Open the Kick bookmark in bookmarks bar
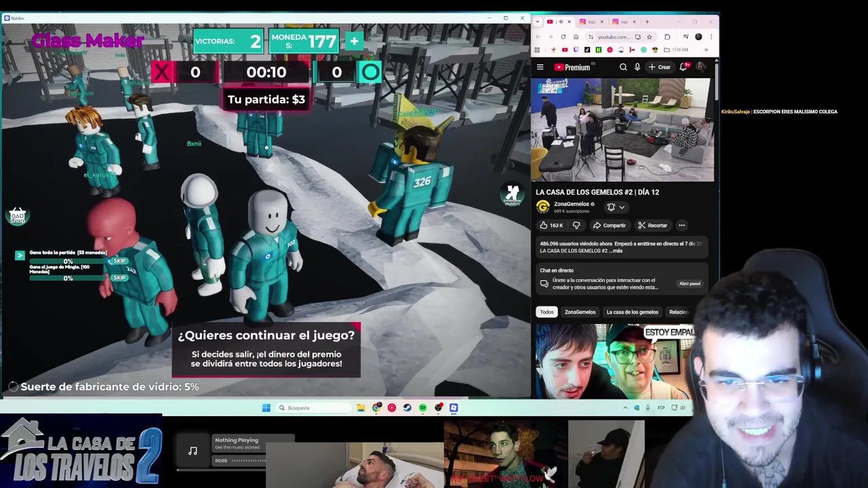This screenshot has width=868, height=488. pos(598,49)
